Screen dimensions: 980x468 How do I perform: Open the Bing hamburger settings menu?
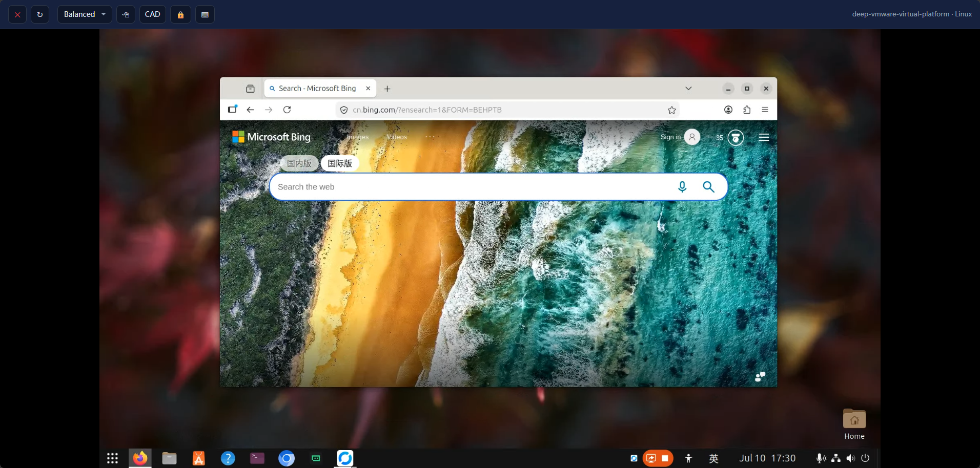(764, 137)
